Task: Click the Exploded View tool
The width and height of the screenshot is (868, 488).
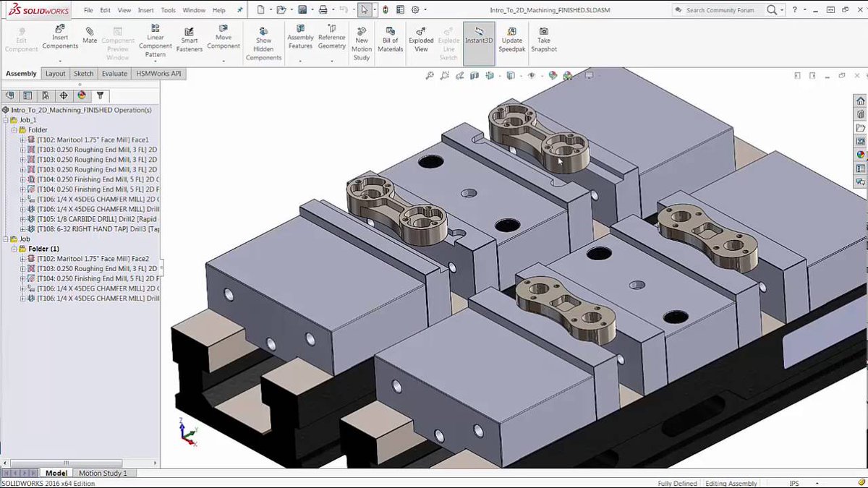Action: click(421, 40)
